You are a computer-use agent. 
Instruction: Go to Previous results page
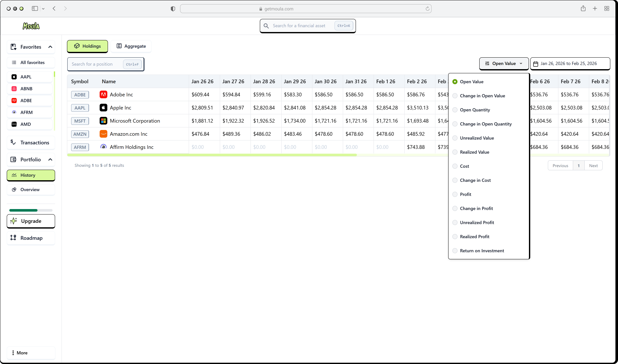pyautogui.click(x=560, y=166)
